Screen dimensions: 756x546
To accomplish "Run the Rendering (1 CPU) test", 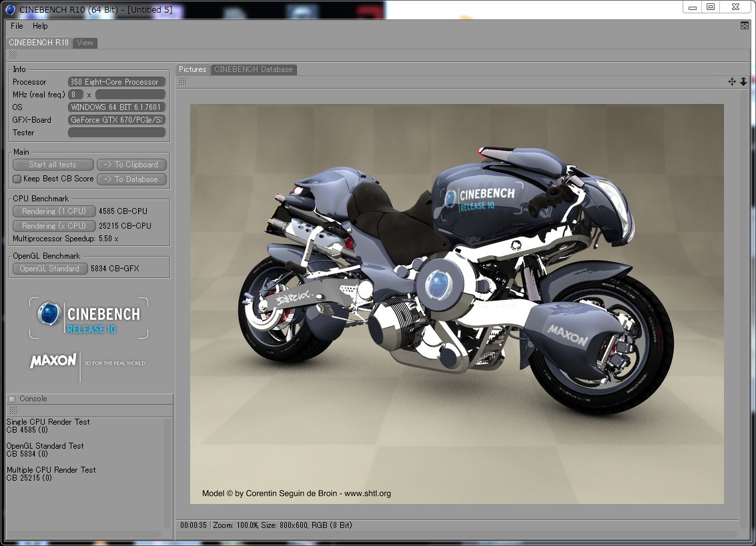I will pos(54,211).
